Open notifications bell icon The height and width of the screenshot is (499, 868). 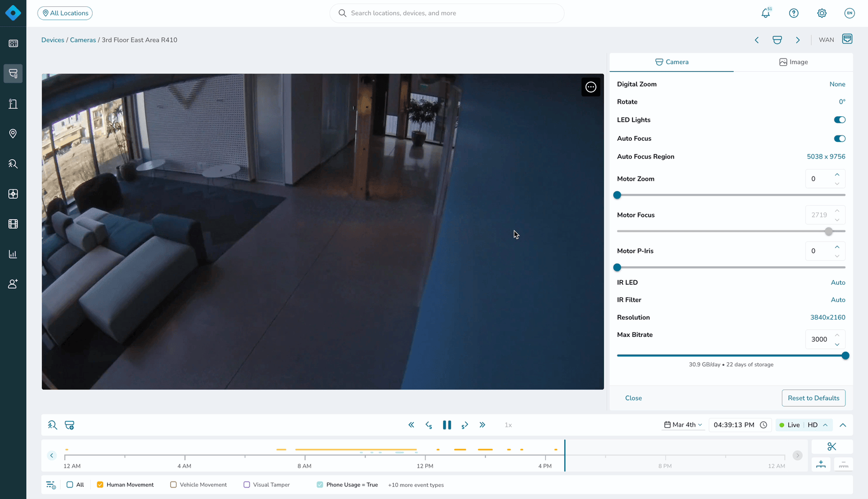click(766, 13)
